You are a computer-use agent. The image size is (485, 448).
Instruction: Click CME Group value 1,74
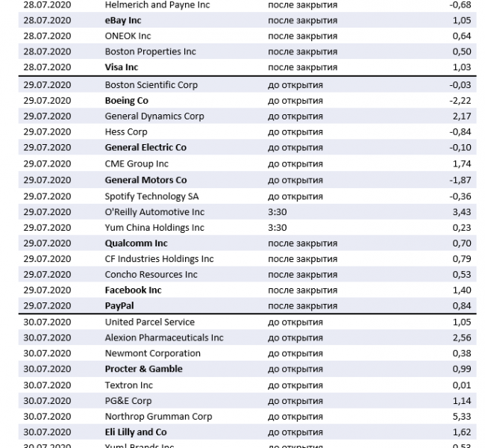(462, 164)
